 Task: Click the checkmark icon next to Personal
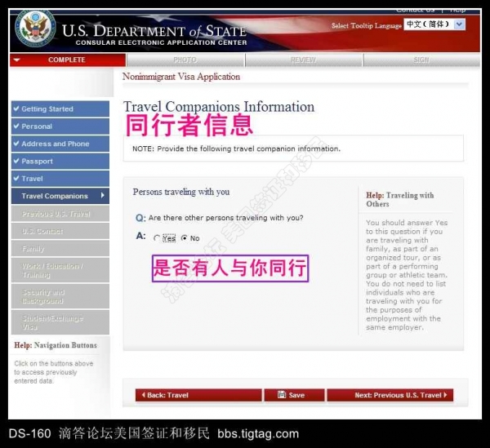tap(16, 126)
